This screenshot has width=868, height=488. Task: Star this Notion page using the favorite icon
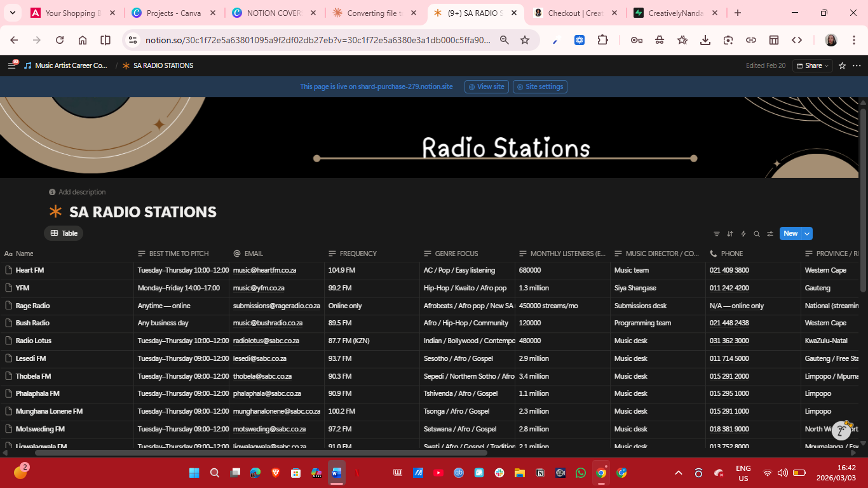(x=842, y=65)
